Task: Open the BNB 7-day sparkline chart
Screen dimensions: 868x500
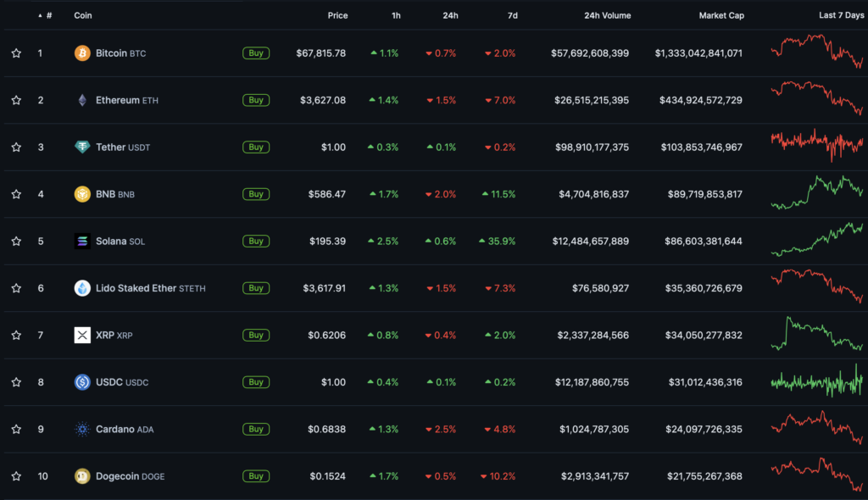Action: [x=816, y=192]
